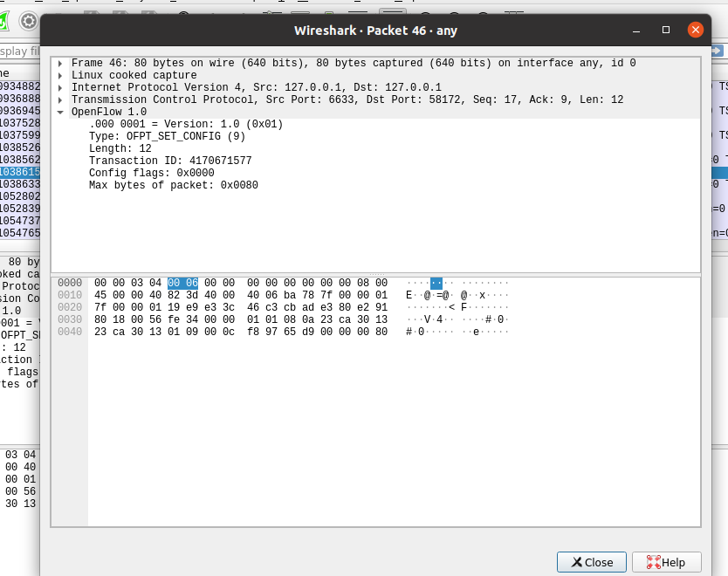Viewport: 728px width, 576px height.
Task: Collapse the OpenFlow 1.0 section
Action: click(x=60, y=112)
